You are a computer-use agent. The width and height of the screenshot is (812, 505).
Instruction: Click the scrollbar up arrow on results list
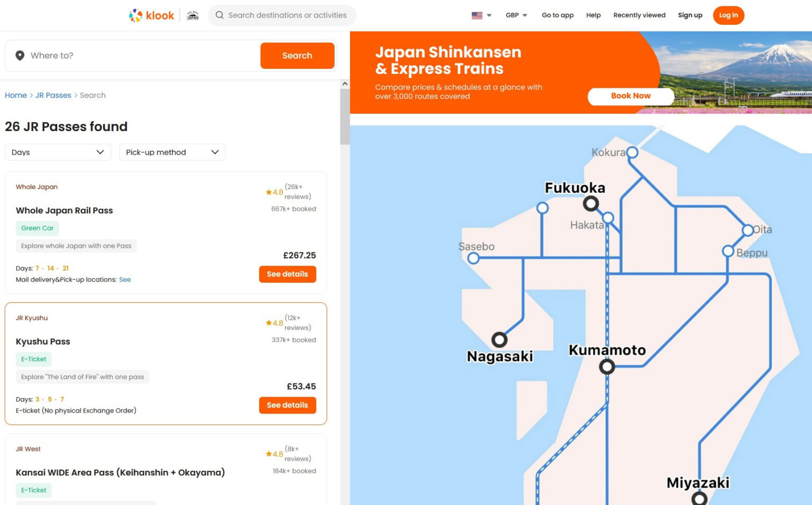coord(345,83)
